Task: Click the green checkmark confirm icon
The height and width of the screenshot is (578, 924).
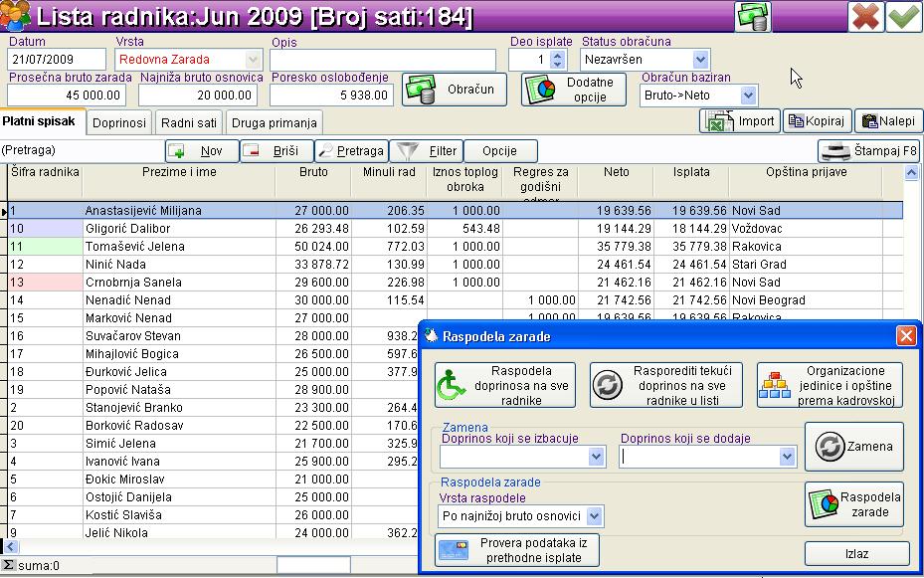Action: pos(903,18)
